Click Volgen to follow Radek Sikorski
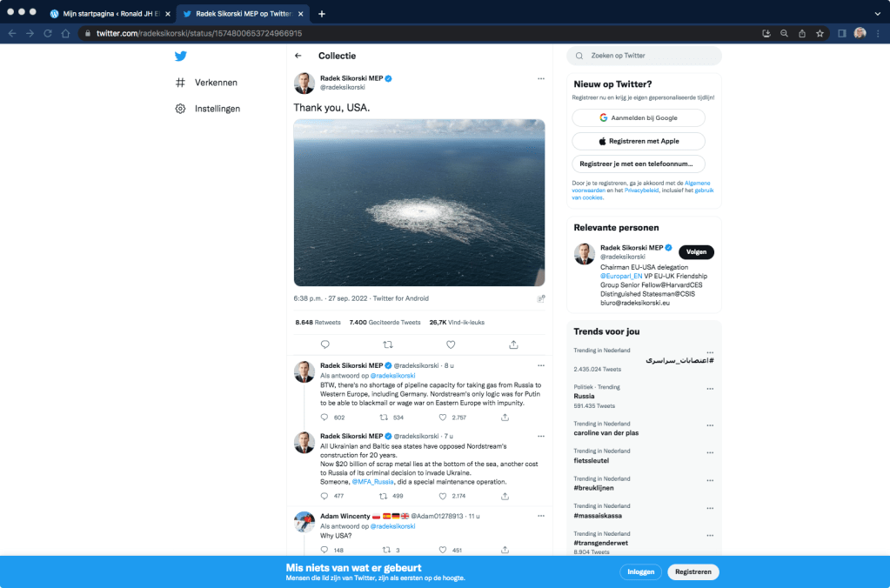 696,252
